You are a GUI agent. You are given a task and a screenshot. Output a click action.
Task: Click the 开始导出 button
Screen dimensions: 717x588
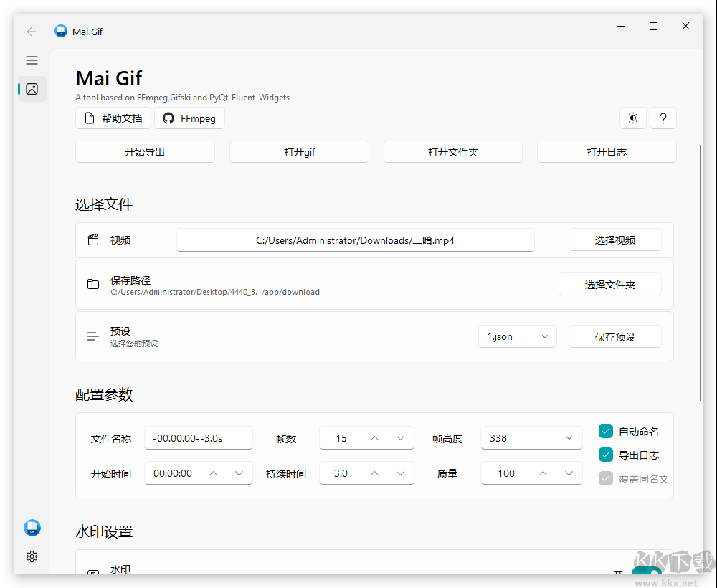click(145, 151)
